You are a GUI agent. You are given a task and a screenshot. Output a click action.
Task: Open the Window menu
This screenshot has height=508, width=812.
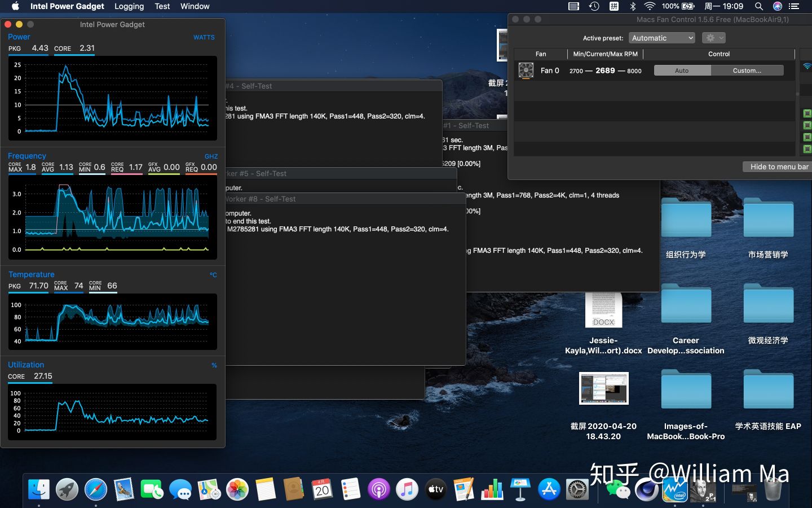click(195, 6)
